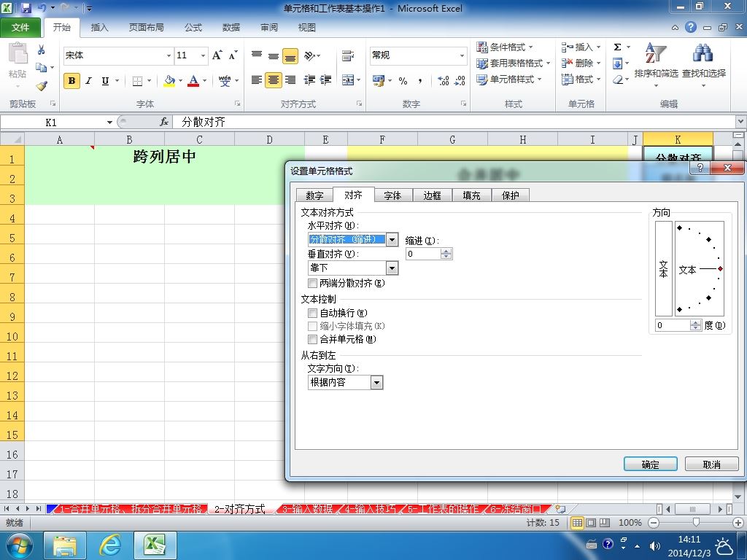Open the font size dropdown

click(x=203, y=55)
